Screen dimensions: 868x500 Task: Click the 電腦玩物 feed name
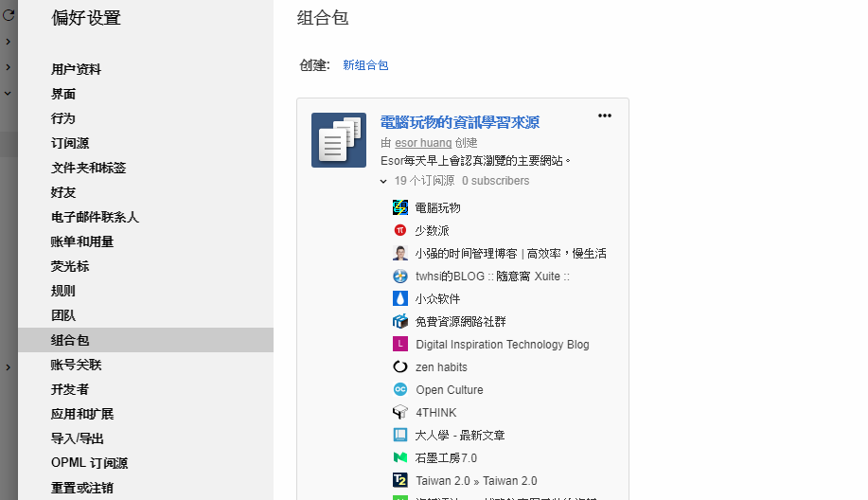coord(438,208)
